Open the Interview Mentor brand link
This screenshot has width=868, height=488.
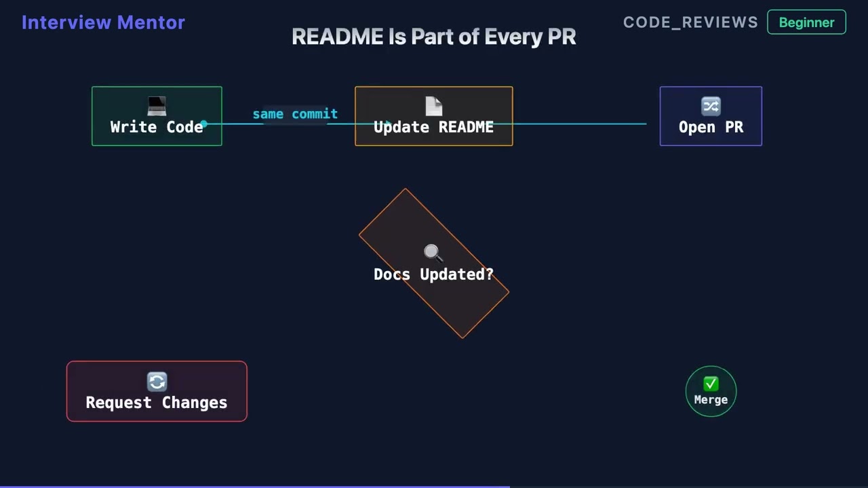103,22
